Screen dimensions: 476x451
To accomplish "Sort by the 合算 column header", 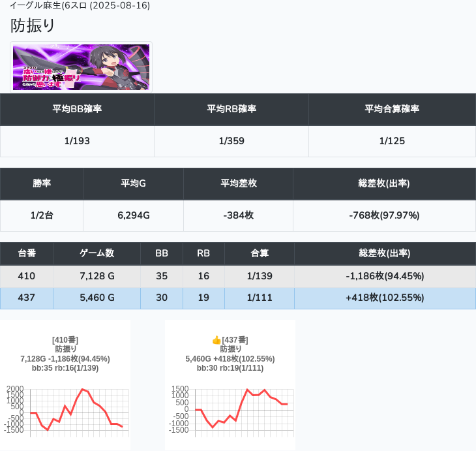I will tap(260, 253).
